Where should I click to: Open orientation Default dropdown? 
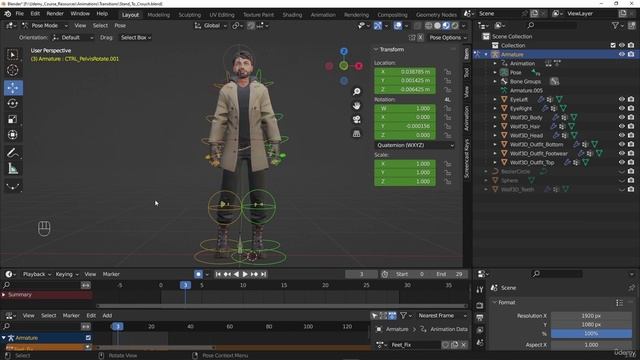[x=73, y=38]
